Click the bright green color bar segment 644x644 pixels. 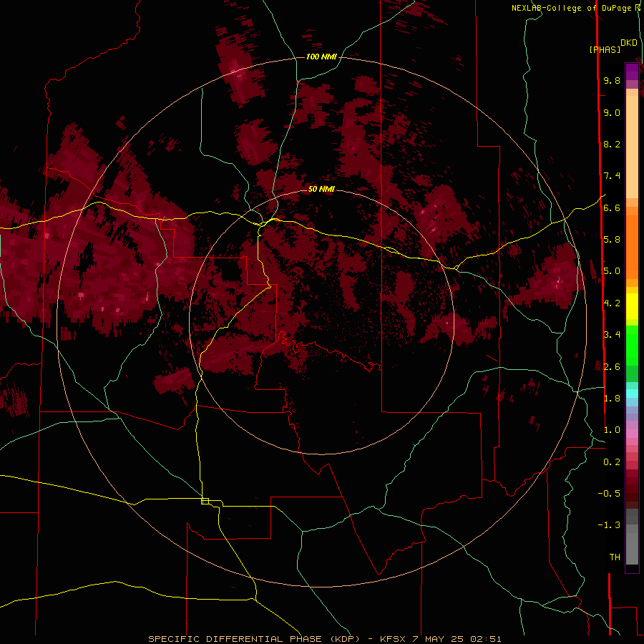point(632,349)
